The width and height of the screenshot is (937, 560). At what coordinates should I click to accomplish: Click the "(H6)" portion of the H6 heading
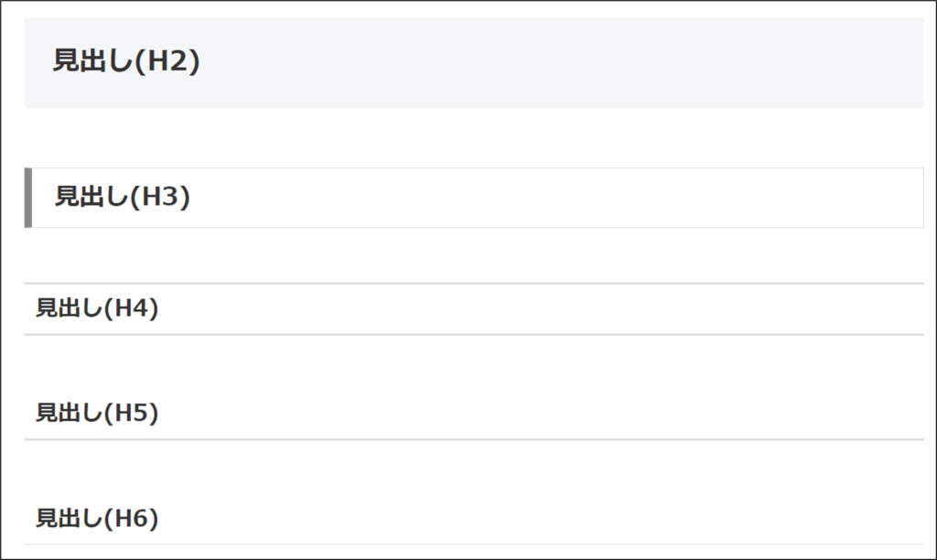click(x=132, y=518)
